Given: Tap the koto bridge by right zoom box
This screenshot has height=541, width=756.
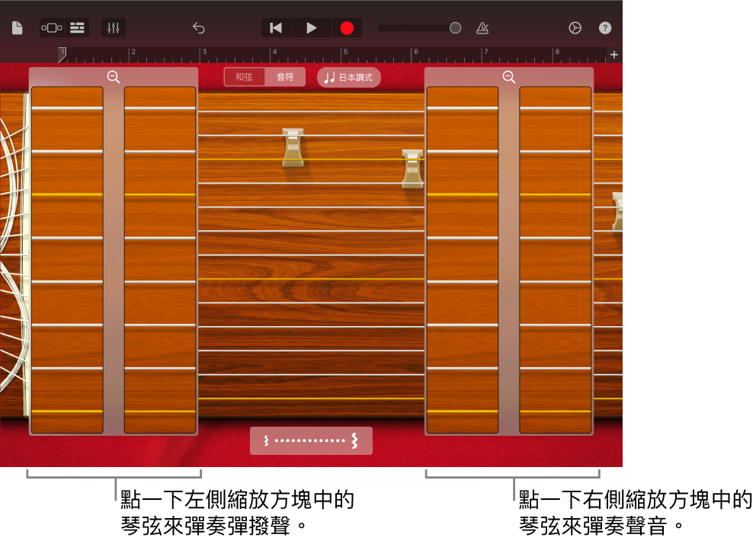Looking at the screenshot, I should (x=412, y=168).
